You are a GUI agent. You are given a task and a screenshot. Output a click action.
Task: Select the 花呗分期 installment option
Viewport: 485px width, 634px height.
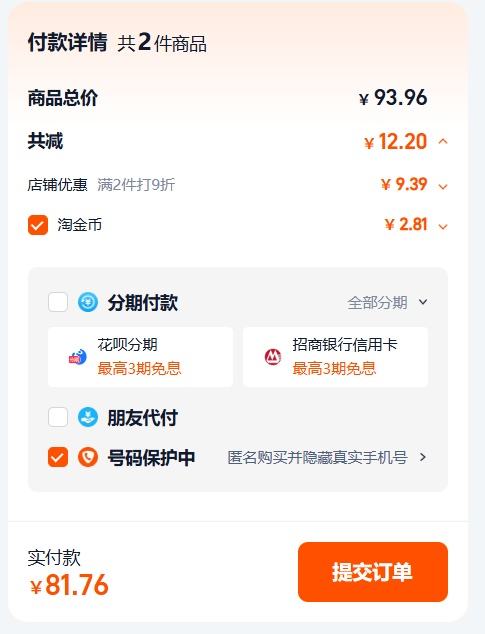(x=140, y=357)
